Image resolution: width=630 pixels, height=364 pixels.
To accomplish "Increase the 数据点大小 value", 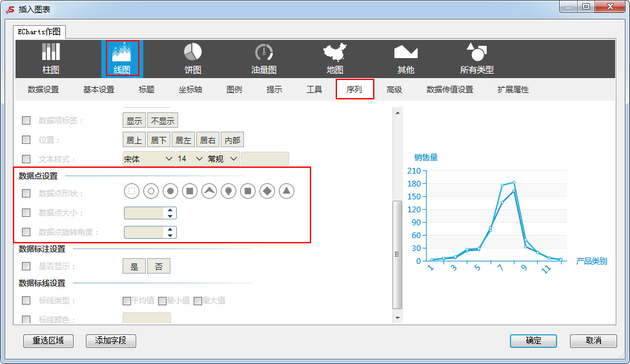I will click(x=170, y=210).
